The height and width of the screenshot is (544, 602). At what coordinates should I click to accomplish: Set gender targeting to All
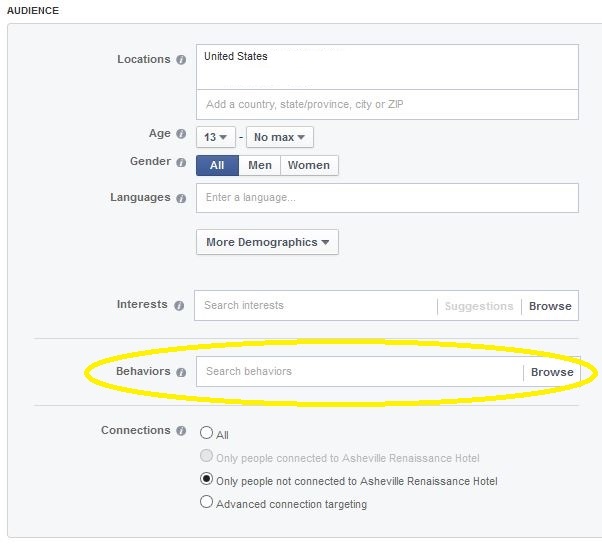tap(217, 165)
